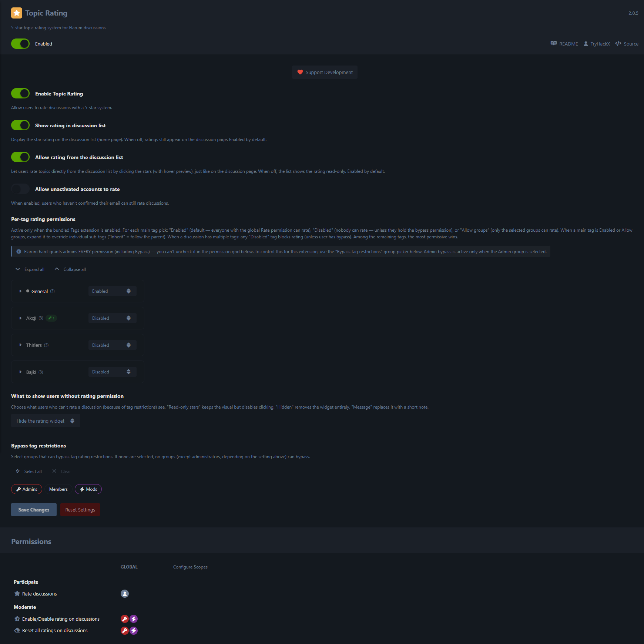
Task: Open the README link
Action: pyautogui.click(x=564, y=44)
